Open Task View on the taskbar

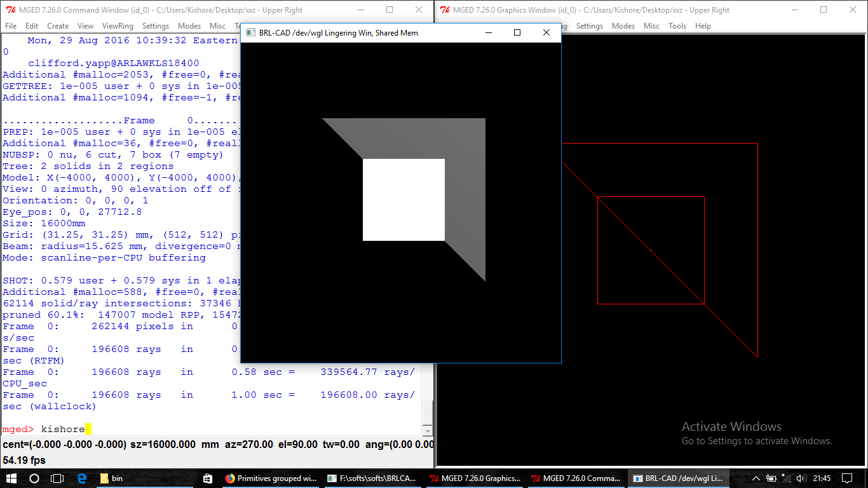57,478
